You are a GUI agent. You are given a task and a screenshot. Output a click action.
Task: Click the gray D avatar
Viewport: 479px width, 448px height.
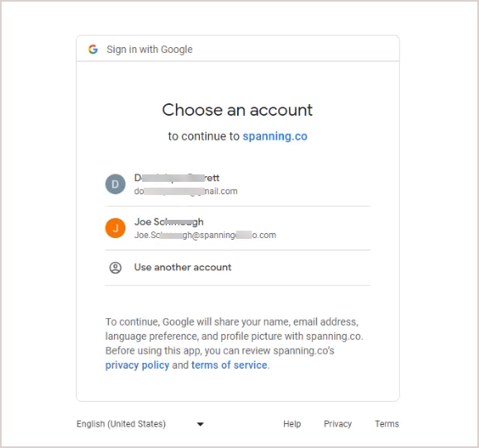click(116, 184)
